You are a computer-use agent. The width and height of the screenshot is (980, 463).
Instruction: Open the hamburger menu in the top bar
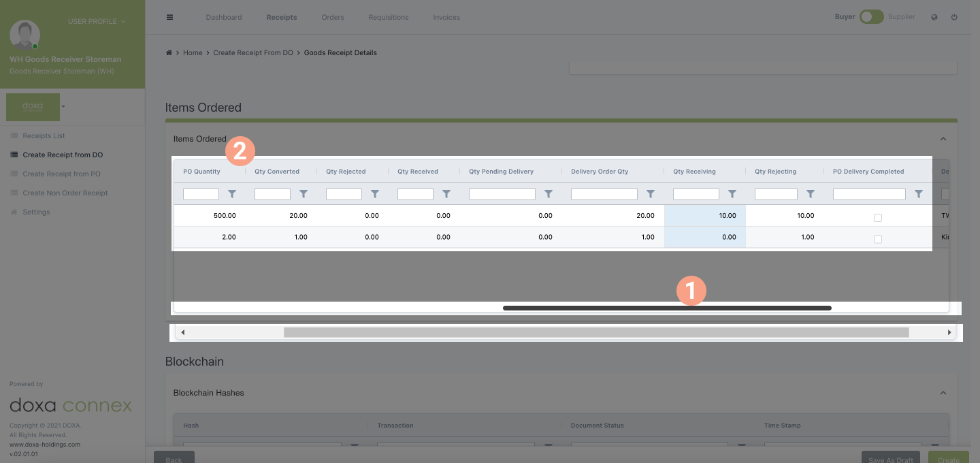[170, 17]
